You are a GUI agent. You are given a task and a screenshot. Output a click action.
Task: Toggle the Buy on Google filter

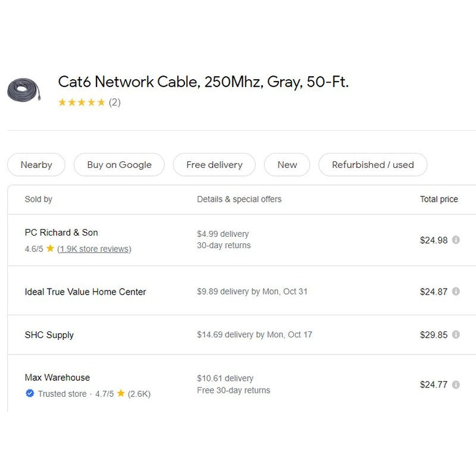pos(119,165)
